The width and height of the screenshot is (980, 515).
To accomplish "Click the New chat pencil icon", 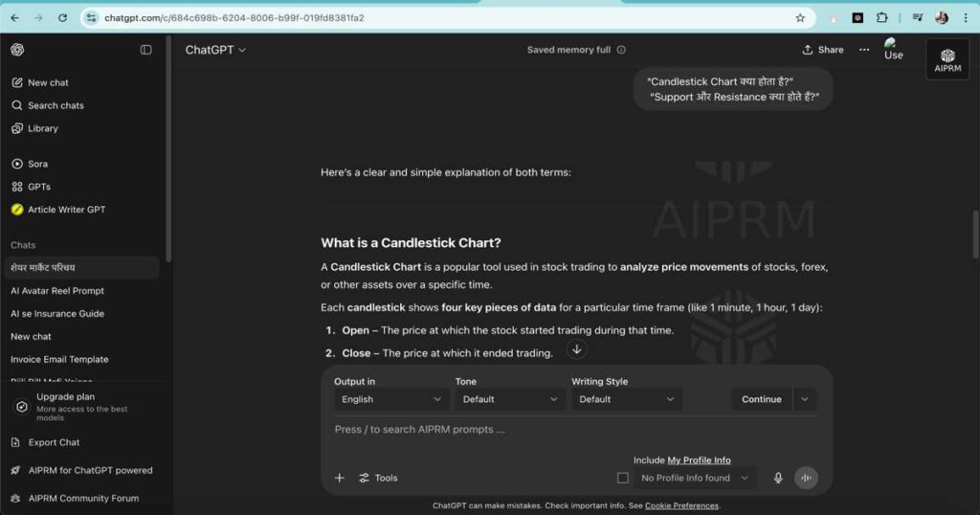I will [x=17, y=82].
